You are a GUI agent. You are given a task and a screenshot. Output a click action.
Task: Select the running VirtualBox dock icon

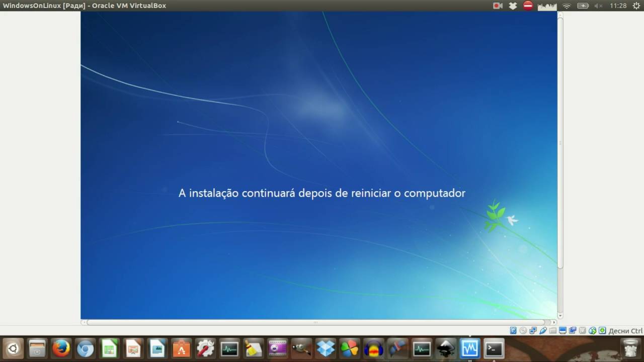pos(469,348)
